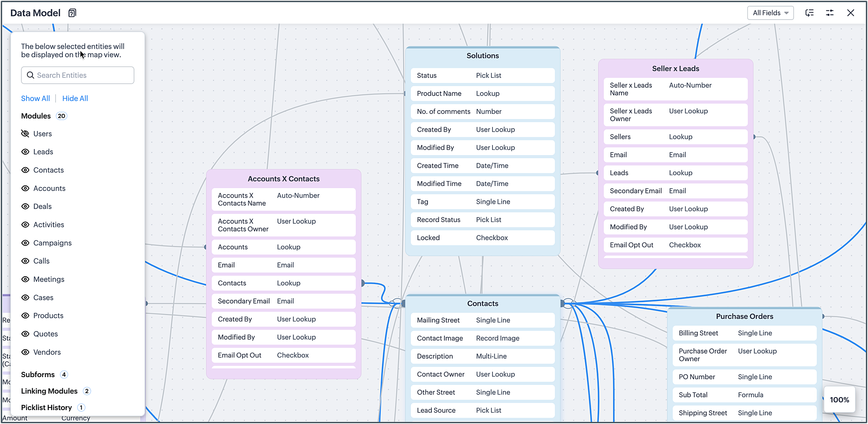Hide the Leads module via its eye icon
This screenshot has width=868, height=424.
tap(25, 152)
